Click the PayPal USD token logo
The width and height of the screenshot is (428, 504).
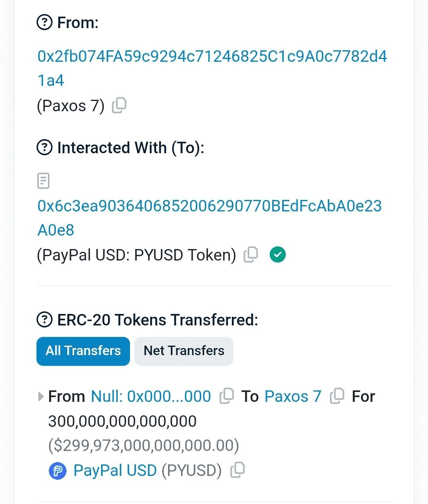click(57, 471)
